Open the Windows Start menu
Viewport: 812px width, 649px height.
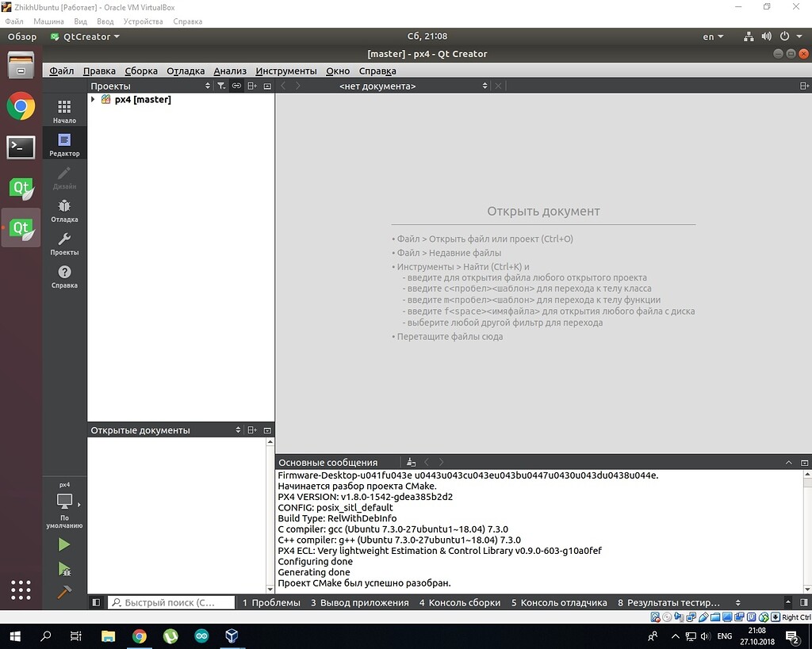tap(15, 636)
